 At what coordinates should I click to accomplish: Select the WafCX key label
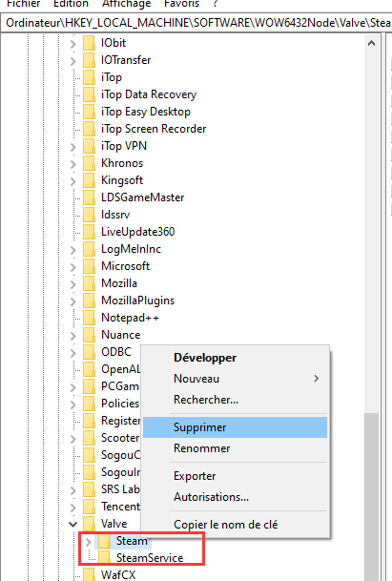tap(118, 574)
